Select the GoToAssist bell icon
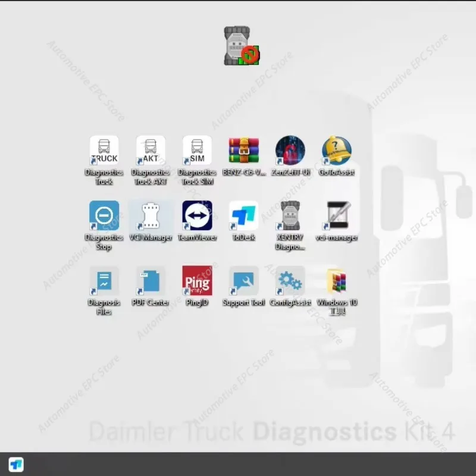Screen dimensions: 476x476 [x=337, y=151]
